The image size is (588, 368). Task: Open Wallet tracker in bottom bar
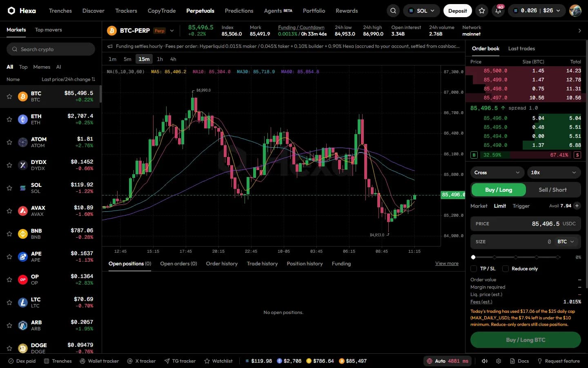coord(99,361)
